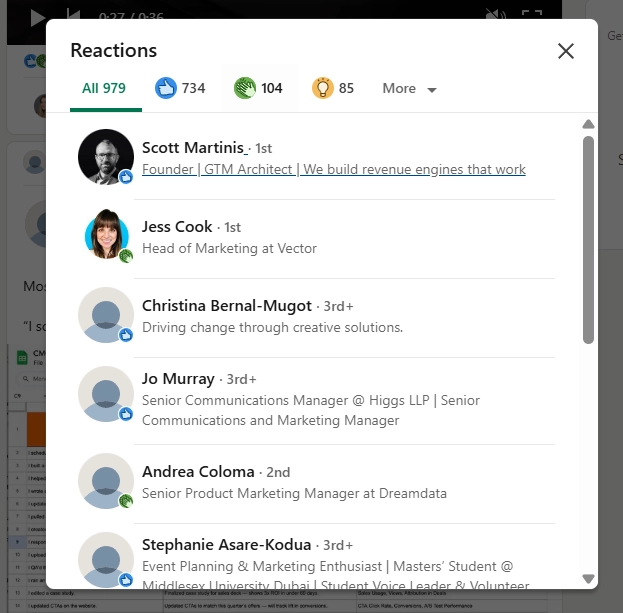Filter by Like reactions tab (734)

pyautogui.click(x=180, y=88)
